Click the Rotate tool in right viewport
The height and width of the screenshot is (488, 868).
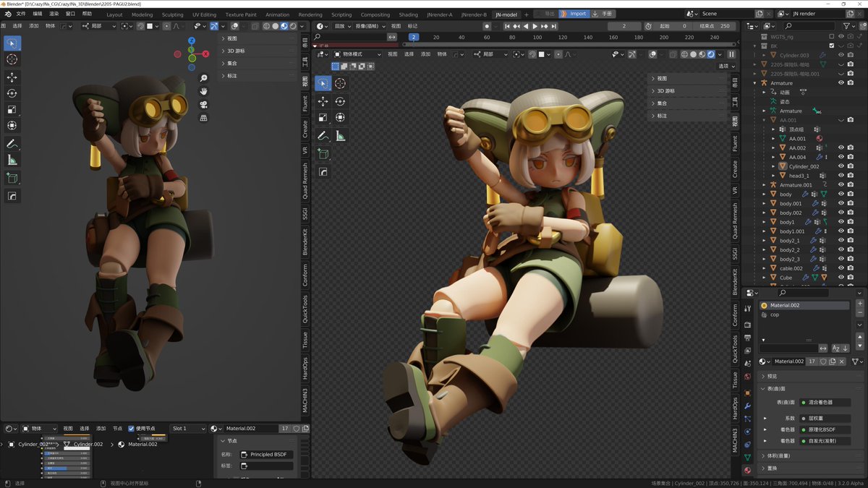[x=340, y=101]
